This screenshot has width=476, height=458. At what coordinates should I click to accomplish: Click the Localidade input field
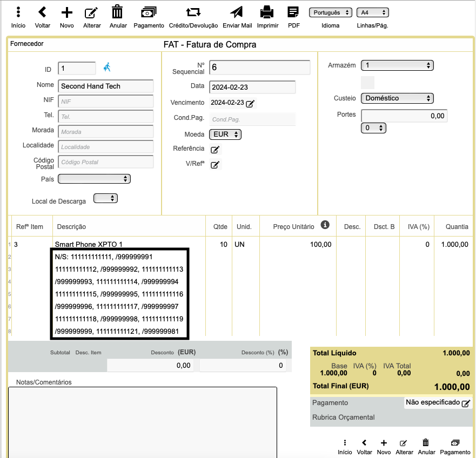(x=106, y=147)
